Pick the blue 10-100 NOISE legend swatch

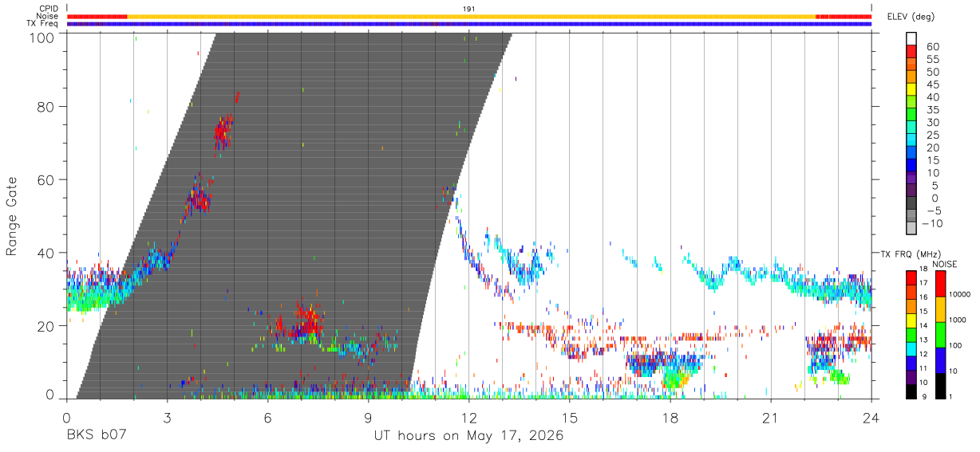[940, 360]
